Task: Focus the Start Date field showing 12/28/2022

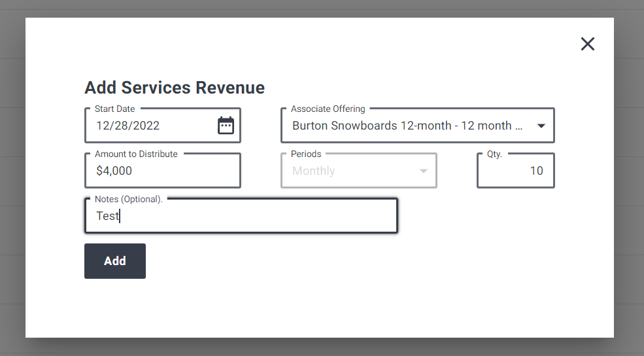Action: (163, 126)
